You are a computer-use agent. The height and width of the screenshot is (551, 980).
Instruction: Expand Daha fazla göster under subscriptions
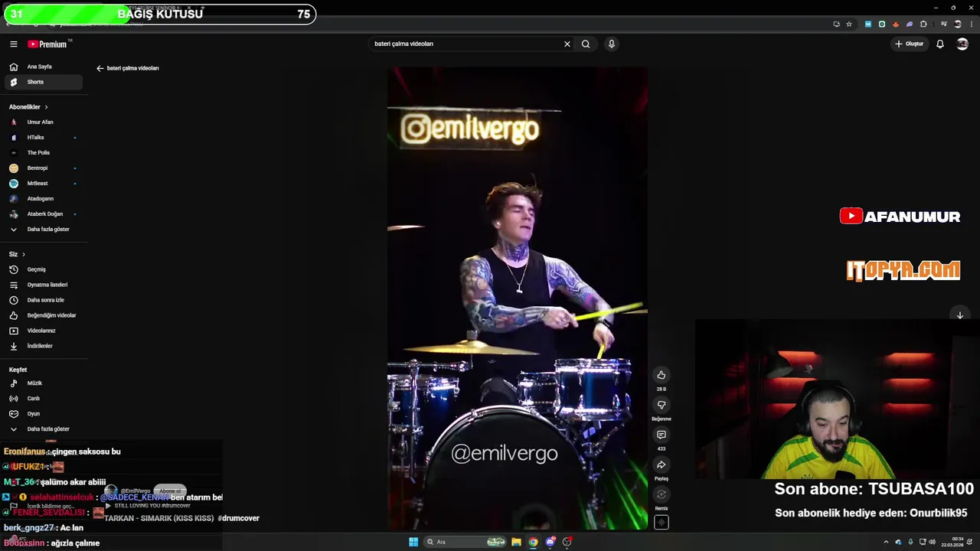click(44, 230)
